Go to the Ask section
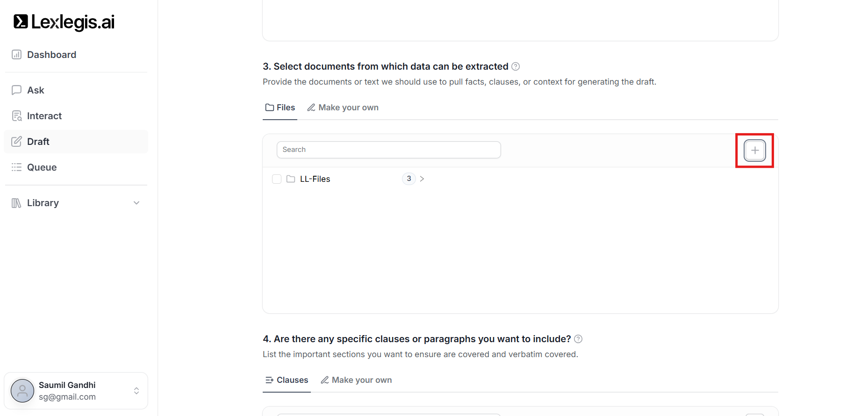Screen dimensions: 868x416 click(x=36, y=90)
